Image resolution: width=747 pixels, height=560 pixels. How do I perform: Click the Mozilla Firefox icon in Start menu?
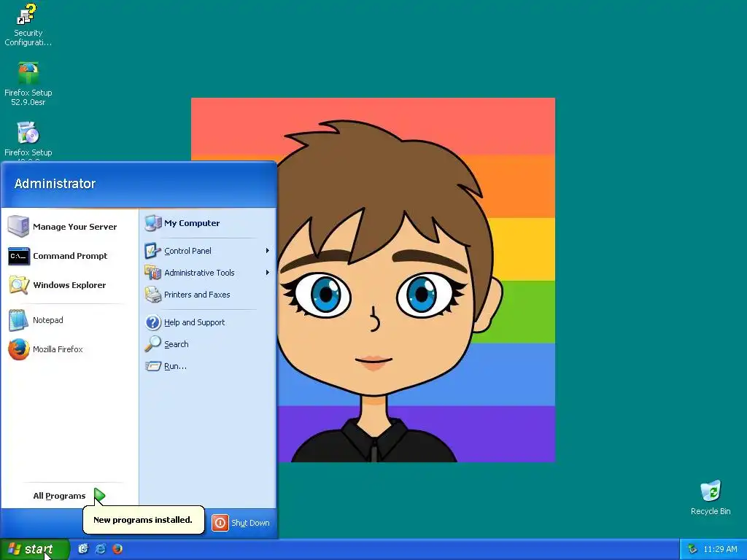pos(18,349)
